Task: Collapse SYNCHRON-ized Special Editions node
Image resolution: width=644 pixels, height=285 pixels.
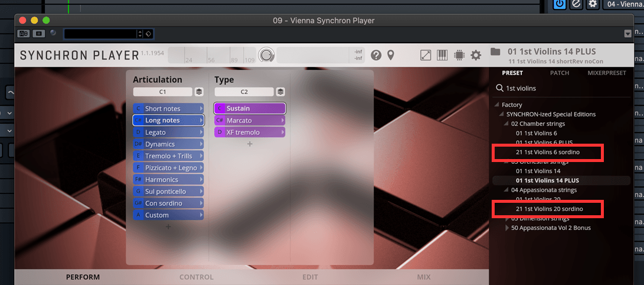Action: [502, 114]
